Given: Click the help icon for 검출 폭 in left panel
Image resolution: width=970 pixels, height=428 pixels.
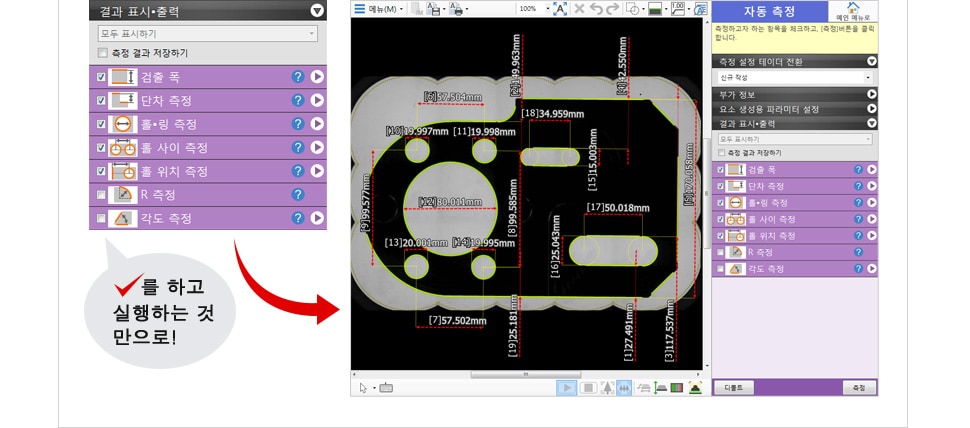Looking at the screenshot, I should (297, 77).
